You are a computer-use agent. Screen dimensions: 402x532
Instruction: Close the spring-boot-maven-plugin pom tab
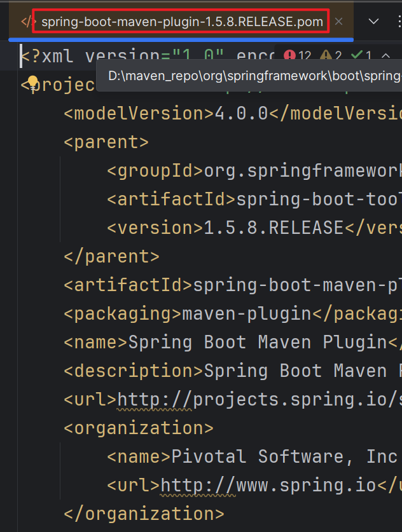pyautogui.click(x=338, y=22)
